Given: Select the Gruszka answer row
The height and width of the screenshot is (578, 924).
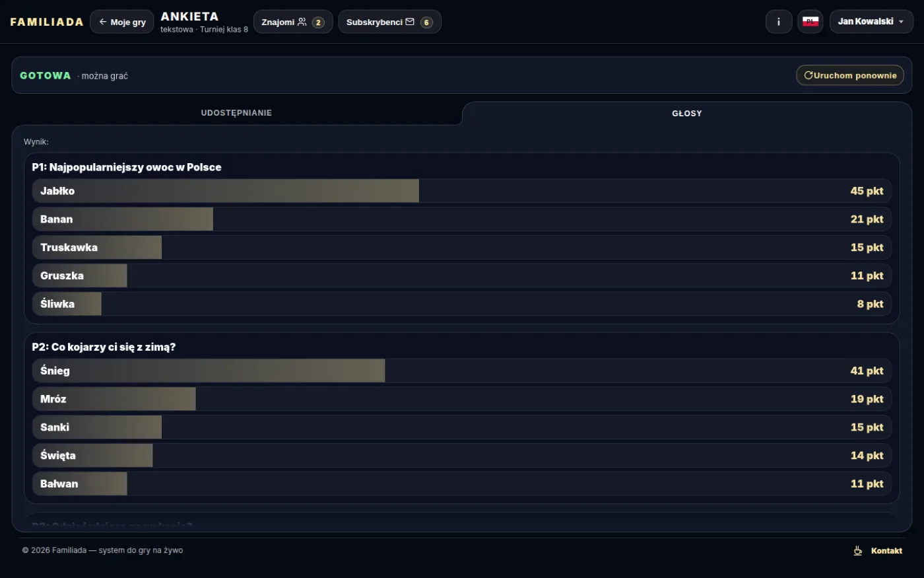Looking at the screenshot, I should coord(462,275).
